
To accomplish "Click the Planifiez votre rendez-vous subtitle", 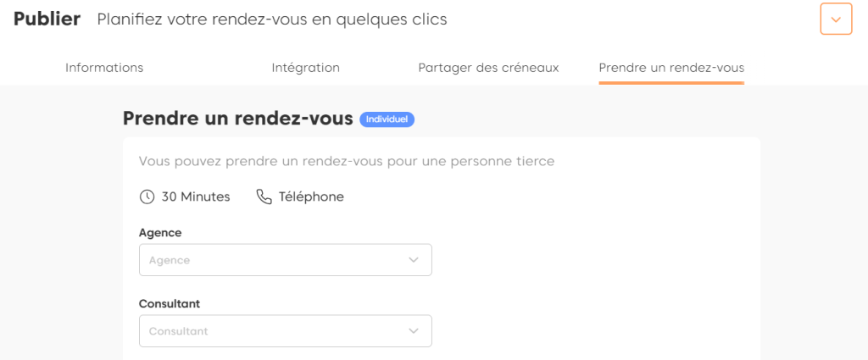I will pyautogui.click(x=272, y=19).
